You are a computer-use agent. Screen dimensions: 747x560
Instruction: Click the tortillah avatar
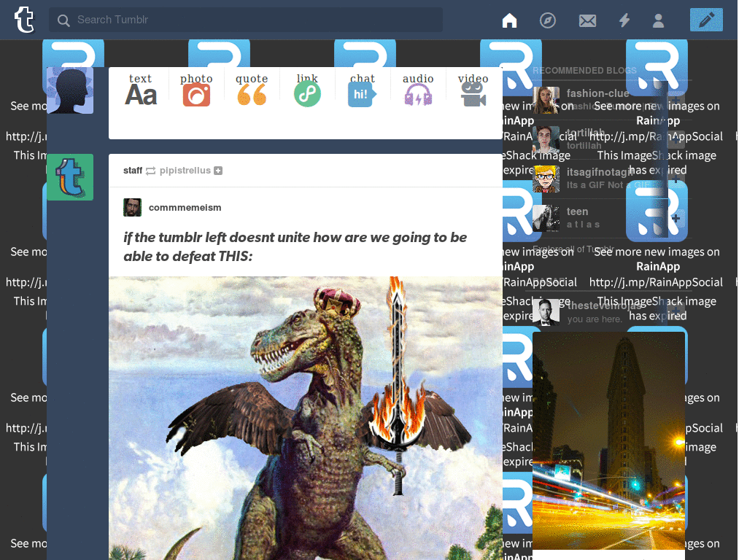coord(546,139)
